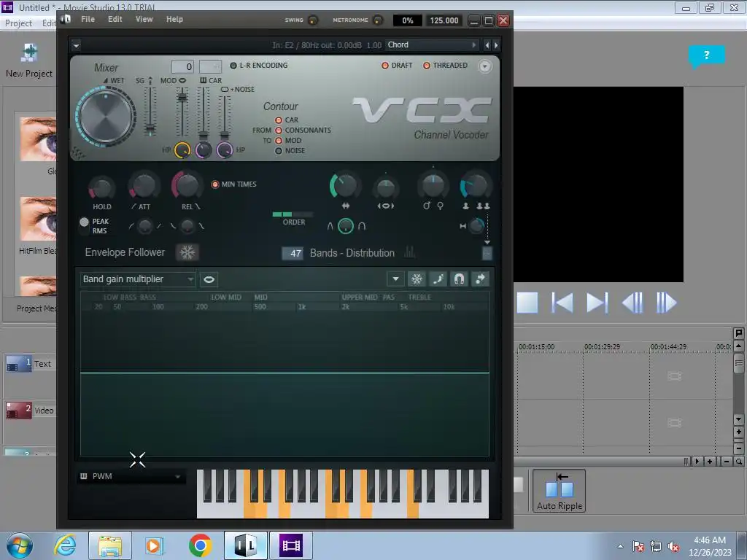Viewport: 747px width, 560px height.
Task: Open File Explorer from the taskbar
Action: (x=110, y=545)
